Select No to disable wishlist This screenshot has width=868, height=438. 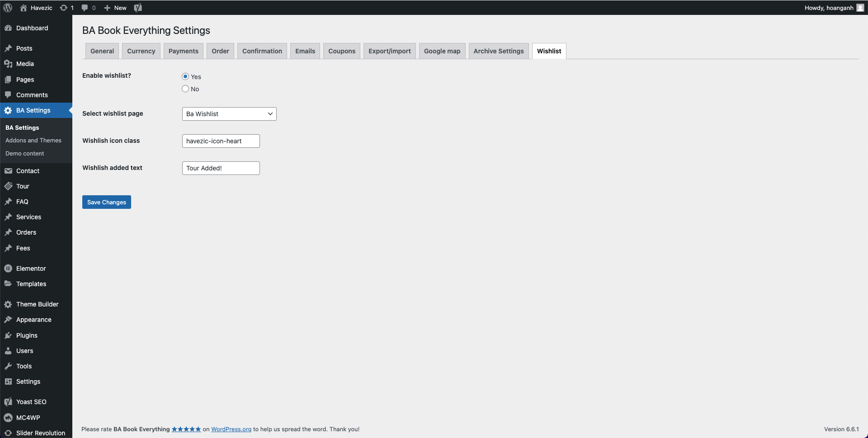pos(185,89)
